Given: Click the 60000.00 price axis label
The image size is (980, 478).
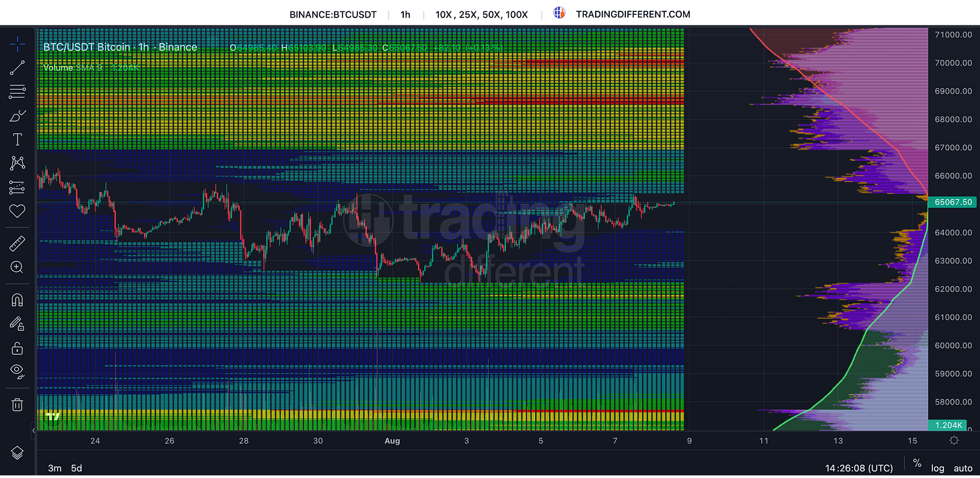Looking at the screenshot, I should pos(953,345).
